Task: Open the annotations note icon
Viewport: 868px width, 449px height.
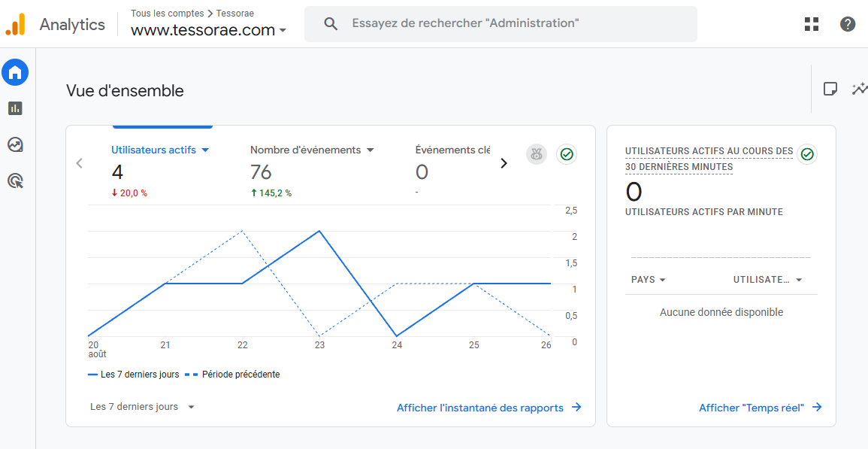Action: 830,89
